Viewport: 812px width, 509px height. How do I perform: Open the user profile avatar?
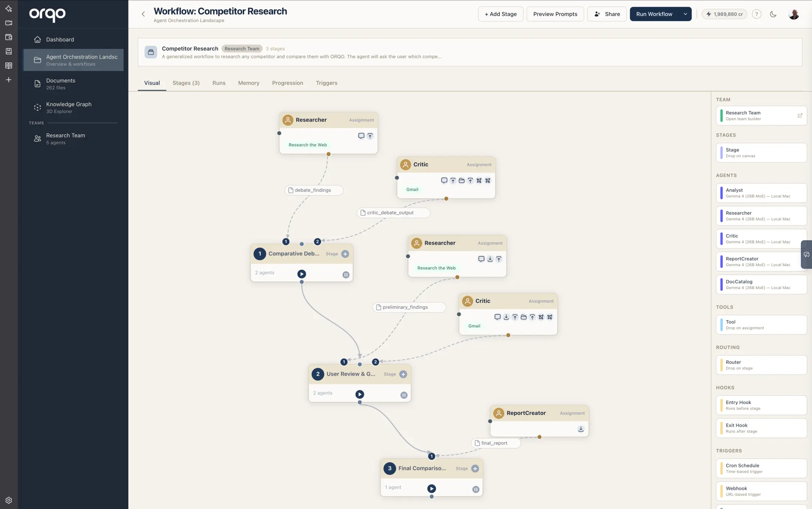tap(794, 14)
